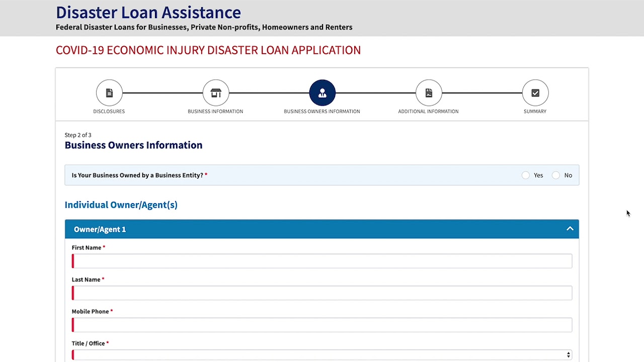The width and height of the screenshot is (644, 362).
Task: Collapse the Owner/Agent 1 section chevron
Action: [x=570, y=229]
